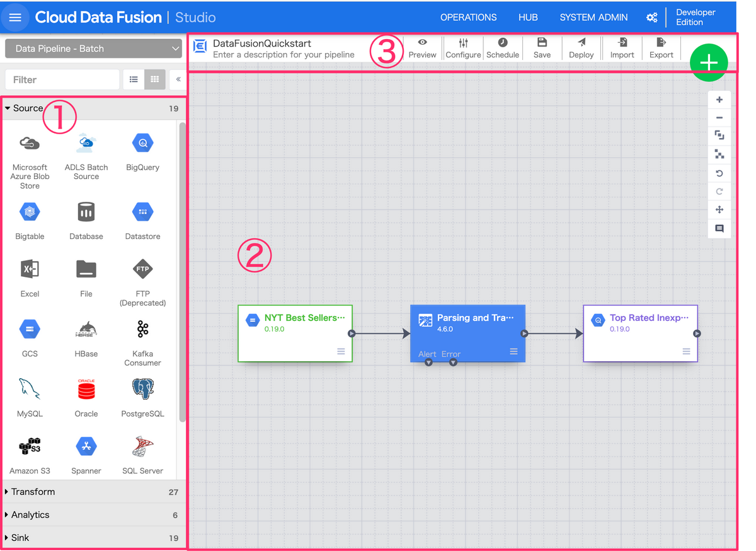Image resolution: width=756 pixels, height=551 pixels.
Task: Click the pipeline description placeholder text
Action: tap(283, 55)
